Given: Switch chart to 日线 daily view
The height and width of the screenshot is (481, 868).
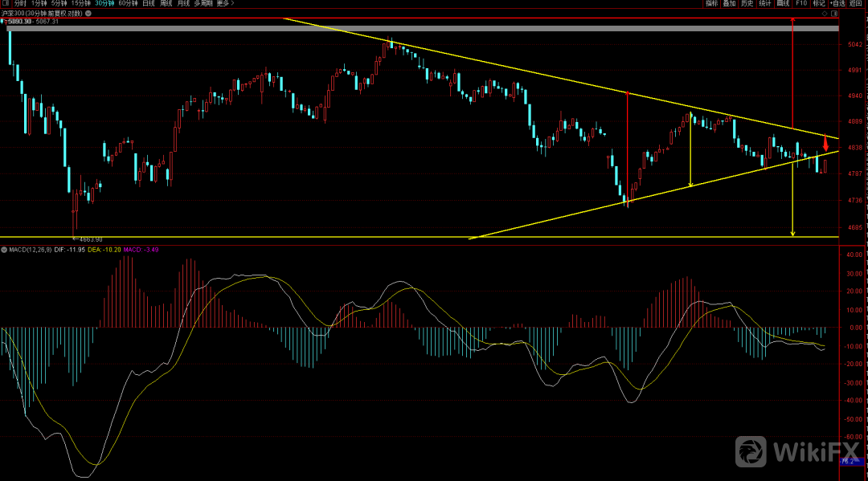Looking at the screenshot, I should (149, 4).
